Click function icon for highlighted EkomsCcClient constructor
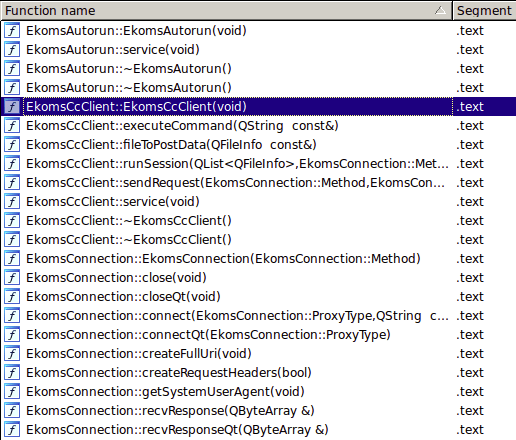Viewport: 516px width, 440px height. (12, 107)
